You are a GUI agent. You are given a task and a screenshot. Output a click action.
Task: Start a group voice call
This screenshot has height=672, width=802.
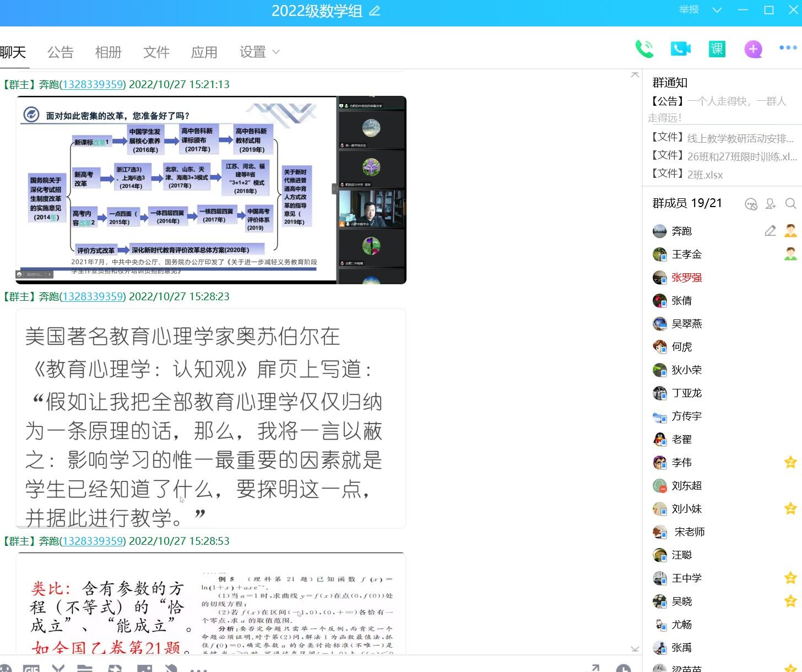click(x=644, y=49)
